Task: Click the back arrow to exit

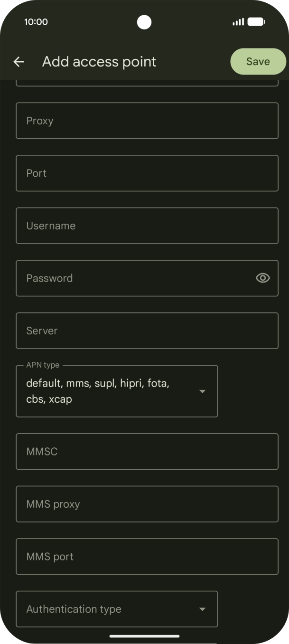Action: click(19, 62)
